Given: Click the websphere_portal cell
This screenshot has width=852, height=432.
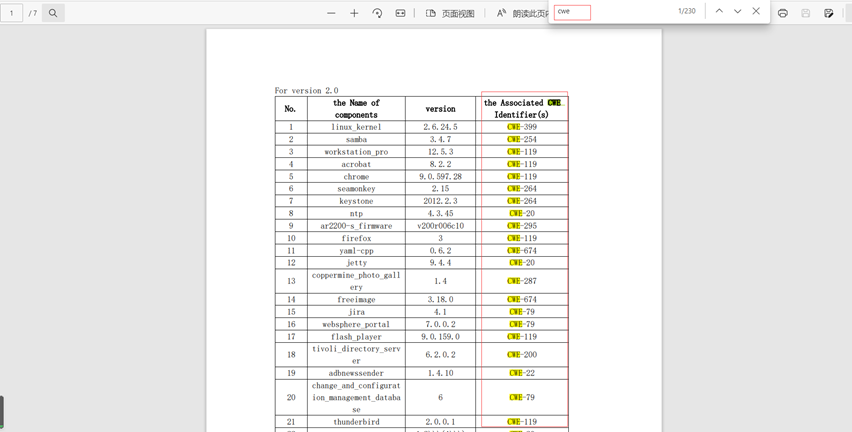Looking at the screenshot, I should (356, 324).
